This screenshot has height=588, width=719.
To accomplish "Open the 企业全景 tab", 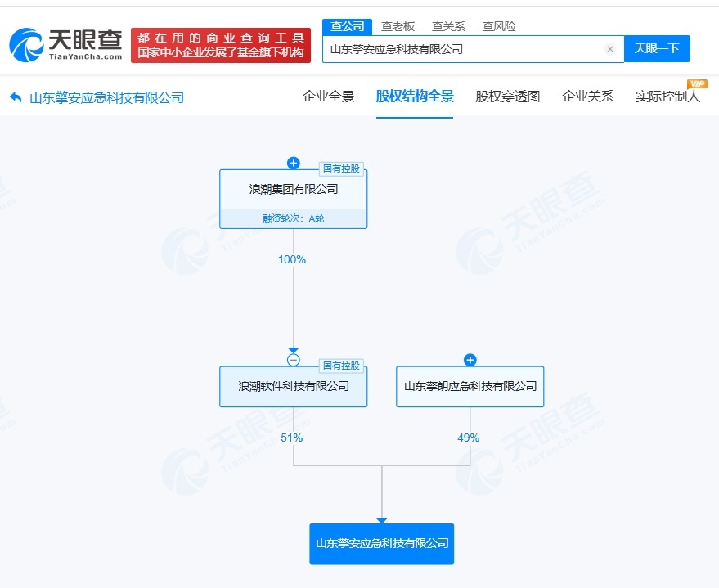I will point(328,96).
